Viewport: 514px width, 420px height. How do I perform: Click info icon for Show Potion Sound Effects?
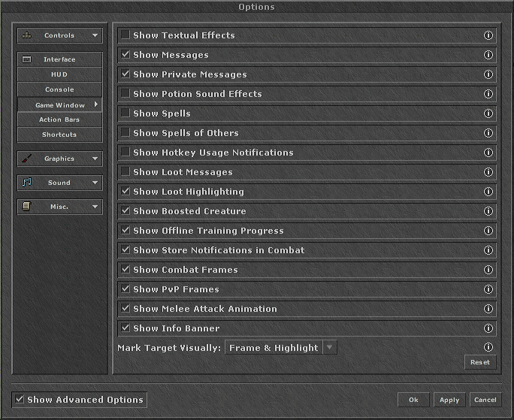[x=488, y=94]
